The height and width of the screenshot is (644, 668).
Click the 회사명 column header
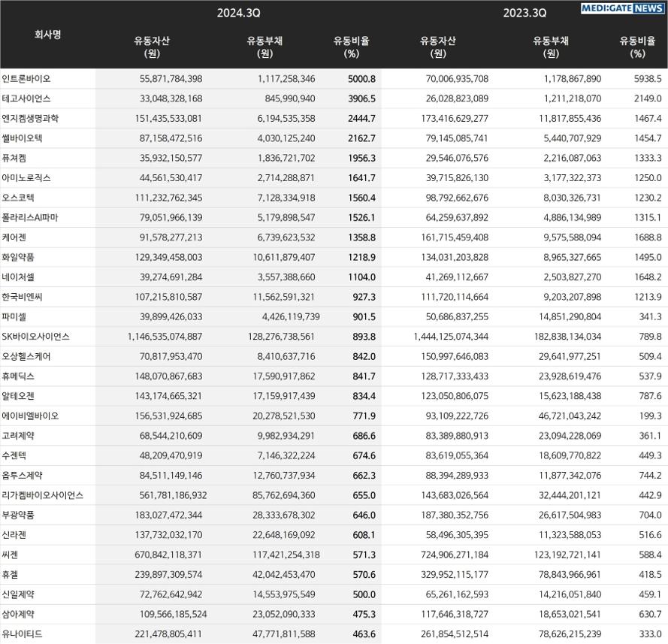click(x=48, y=34)
